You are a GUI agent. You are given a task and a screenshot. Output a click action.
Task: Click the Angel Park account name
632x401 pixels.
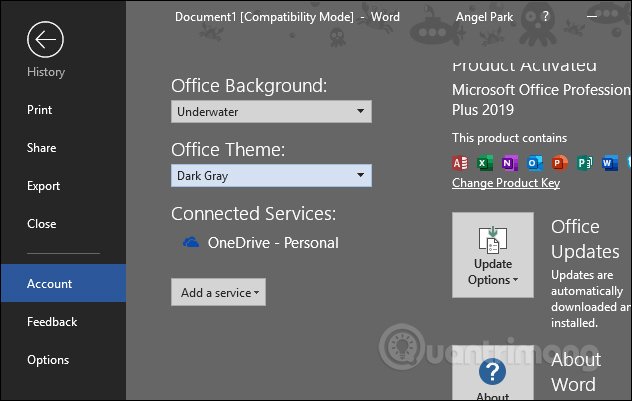[x=484, y=17]
